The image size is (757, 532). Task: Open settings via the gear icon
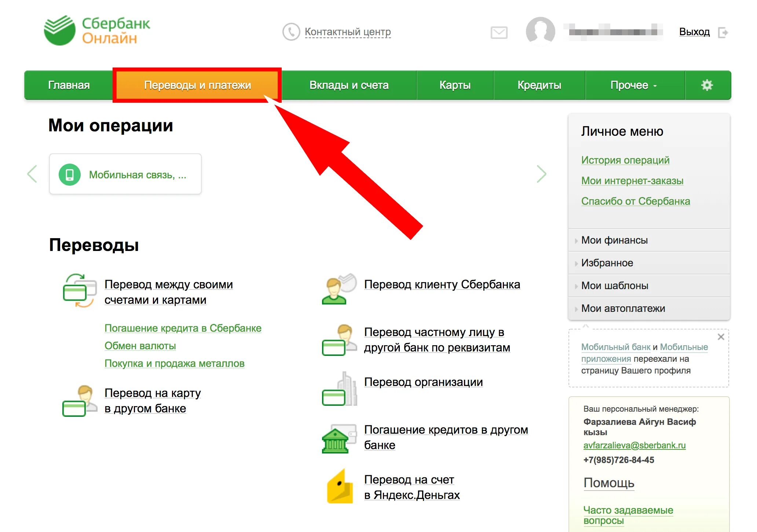coord(707,85)
